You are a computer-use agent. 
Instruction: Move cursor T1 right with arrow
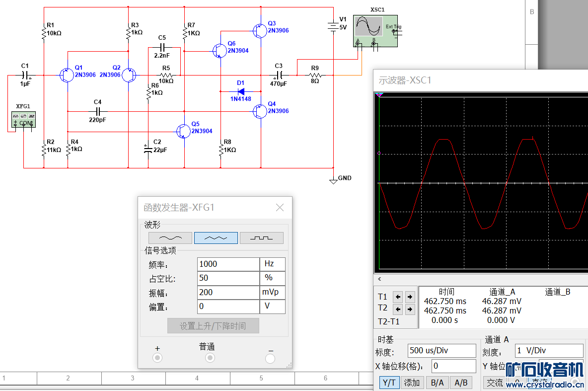410,297
